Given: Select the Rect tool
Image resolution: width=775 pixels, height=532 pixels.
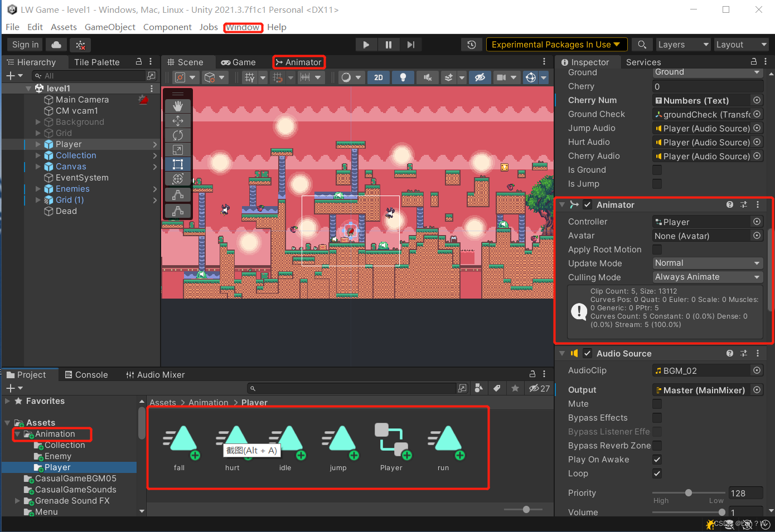Looking at the screenshot, I should [178, 164].
